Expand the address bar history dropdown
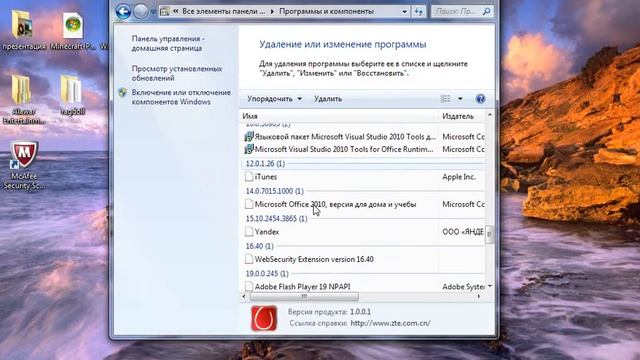The image size is (640, 360). click(x=404, y=11)
